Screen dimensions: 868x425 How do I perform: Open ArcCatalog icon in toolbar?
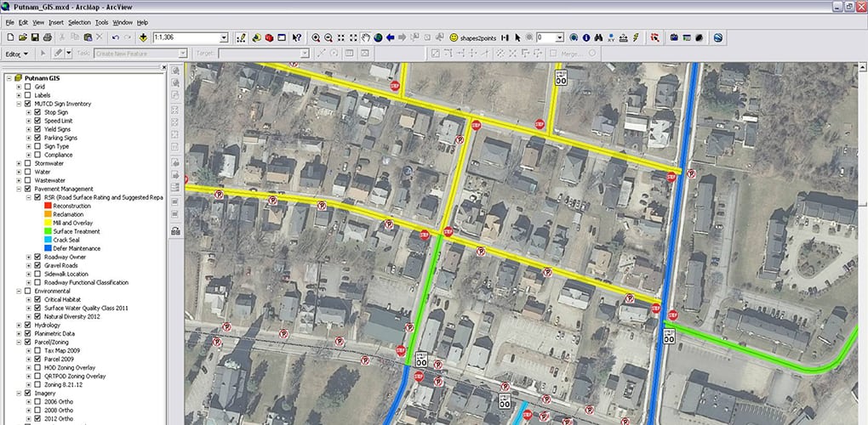click(x=257, y=37)
